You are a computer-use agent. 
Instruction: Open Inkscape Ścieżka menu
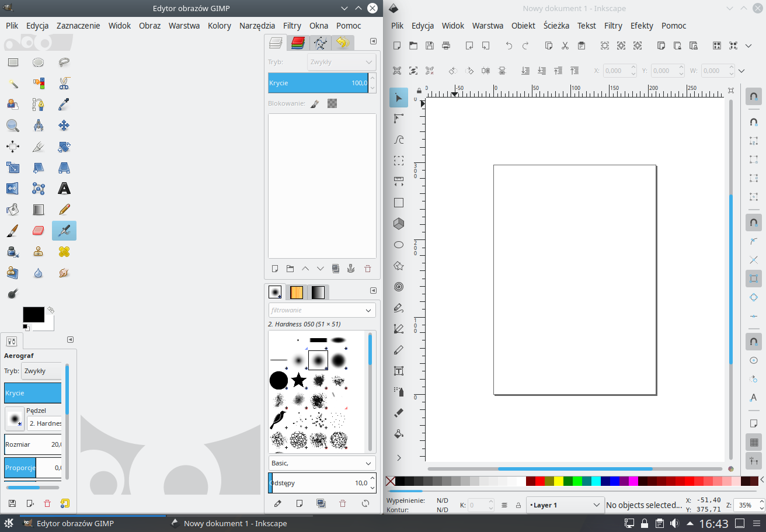(556, 26)
